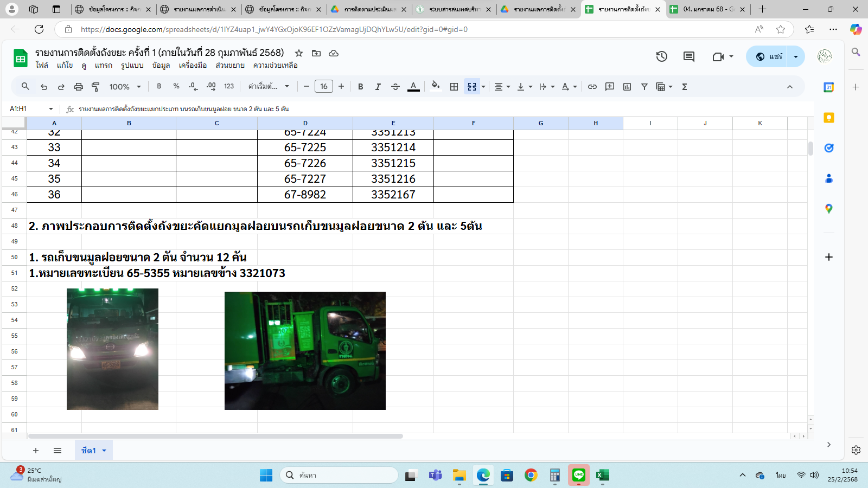Viewport: 868px width, 488px height.
Task: Format as currency (฿)
Action: click(x=159, y=87)
